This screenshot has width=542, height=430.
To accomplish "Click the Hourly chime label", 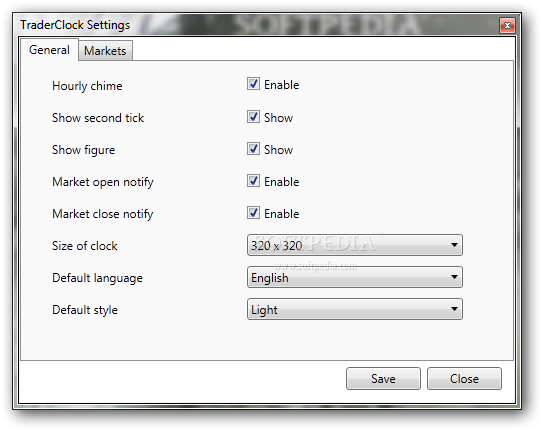I will click(87, 86).
